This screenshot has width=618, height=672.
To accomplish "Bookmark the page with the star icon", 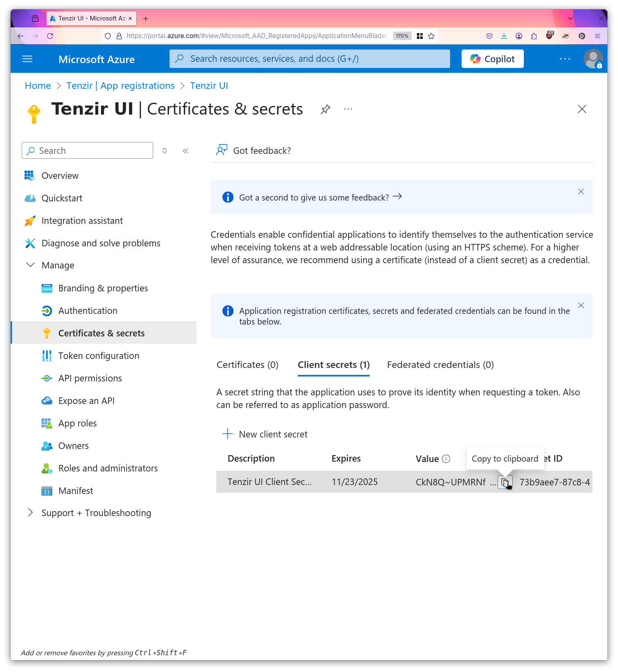I will tap(431, 36).
